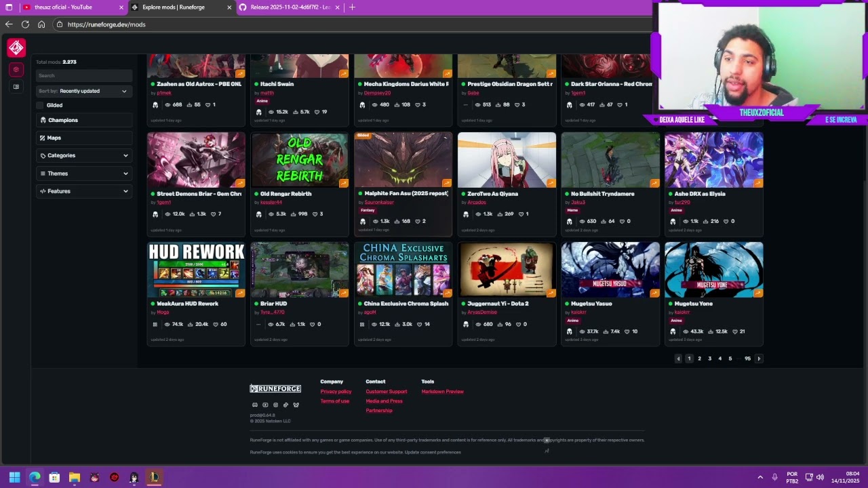Open the Briar HUD mod title
Screen dimensions: 868x488
pyautogui.click(x=273, y=304)
